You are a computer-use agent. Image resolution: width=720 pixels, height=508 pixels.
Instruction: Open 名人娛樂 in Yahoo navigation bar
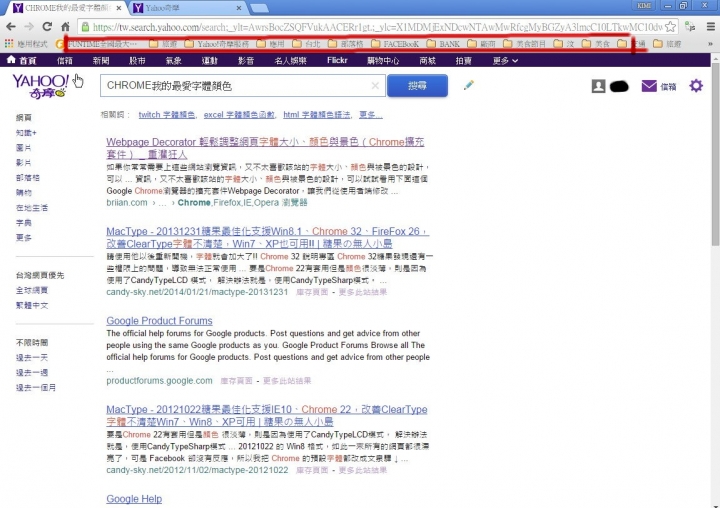[x=290, y=60]
